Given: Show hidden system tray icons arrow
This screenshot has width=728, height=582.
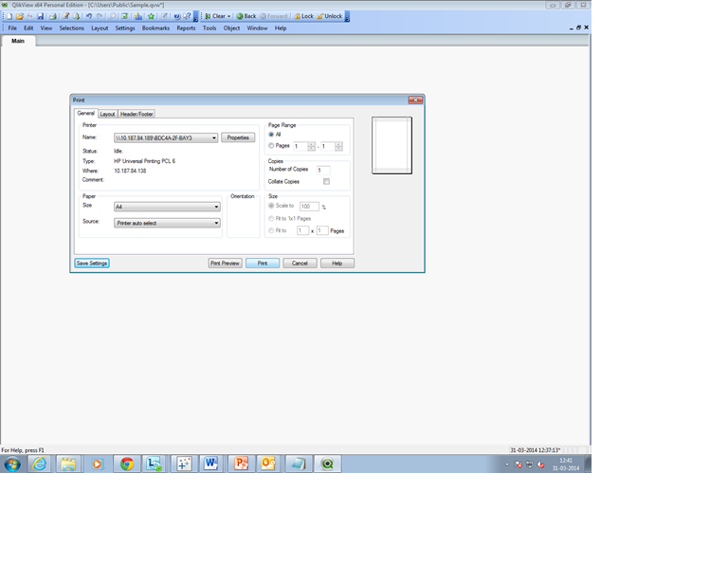Looking at the screenshot, I should 507,464.
